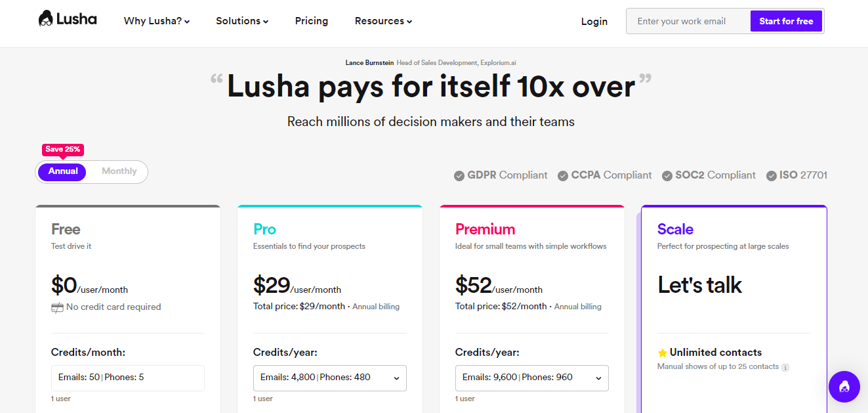
Task: Click the work email input field
Action: pyautogui.click(x=682, y=20)
